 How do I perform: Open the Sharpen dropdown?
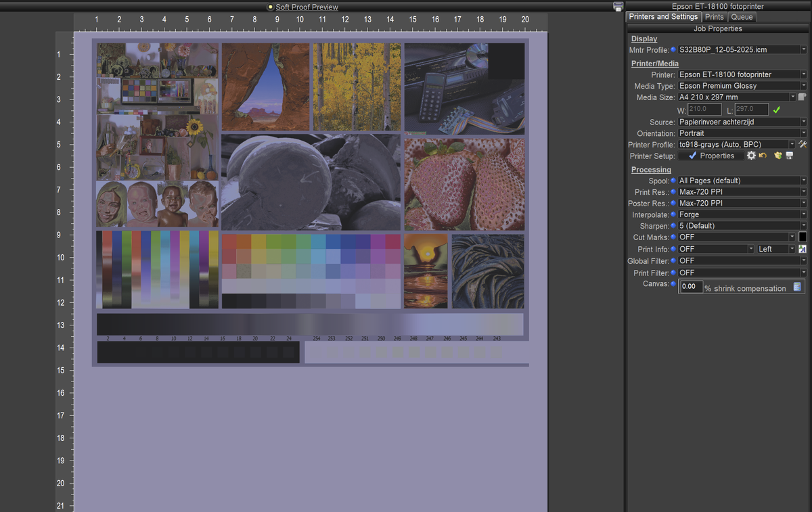742,226
